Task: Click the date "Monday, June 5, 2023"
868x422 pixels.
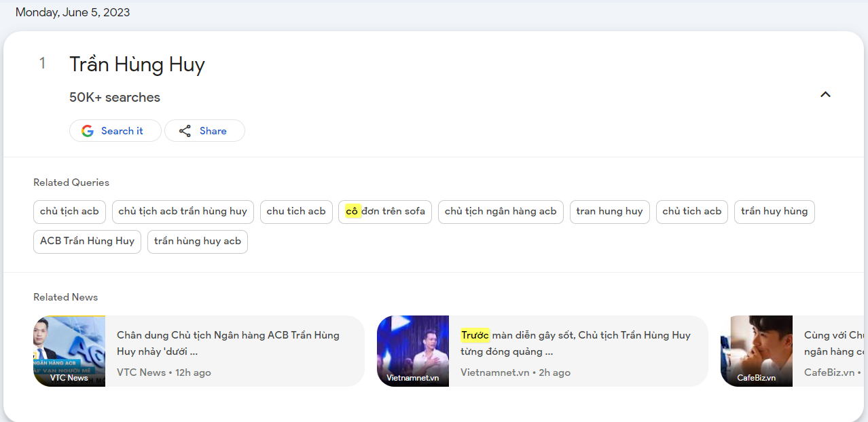Action: pyautogui.click(x=73, y=12)
